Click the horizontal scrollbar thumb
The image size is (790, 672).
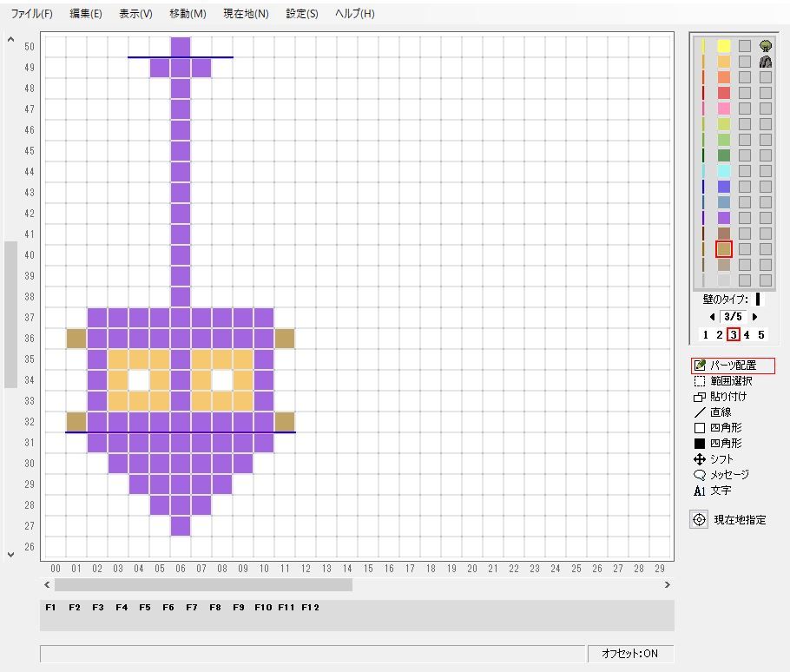tap(203, 585)
